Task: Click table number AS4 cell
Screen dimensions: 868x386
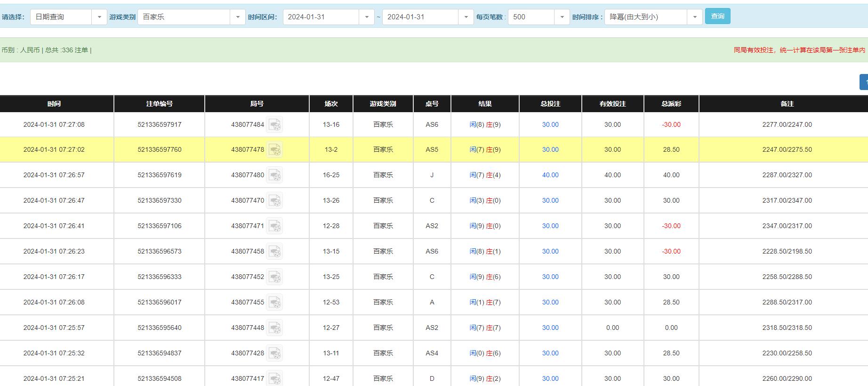Action: click(432, 353)
